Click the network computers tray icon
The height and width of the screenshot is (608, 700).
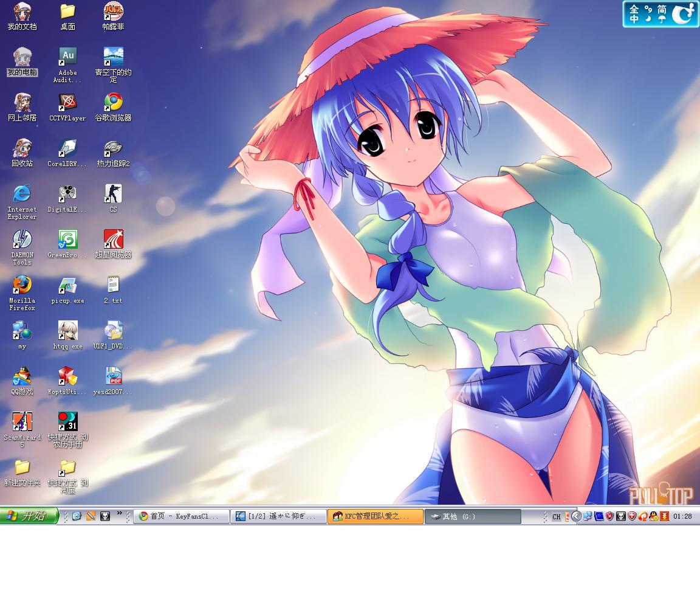click(588, 516)
